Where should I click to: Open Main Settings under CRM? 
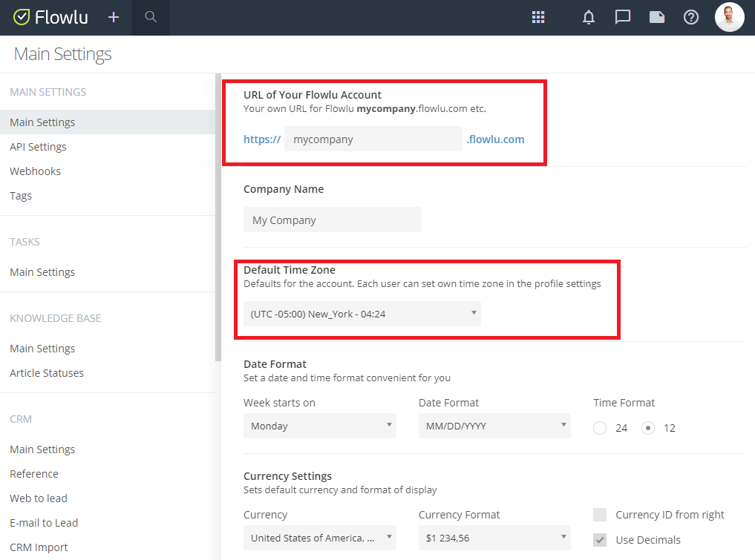pyautogui.click(x=42, y=449)
